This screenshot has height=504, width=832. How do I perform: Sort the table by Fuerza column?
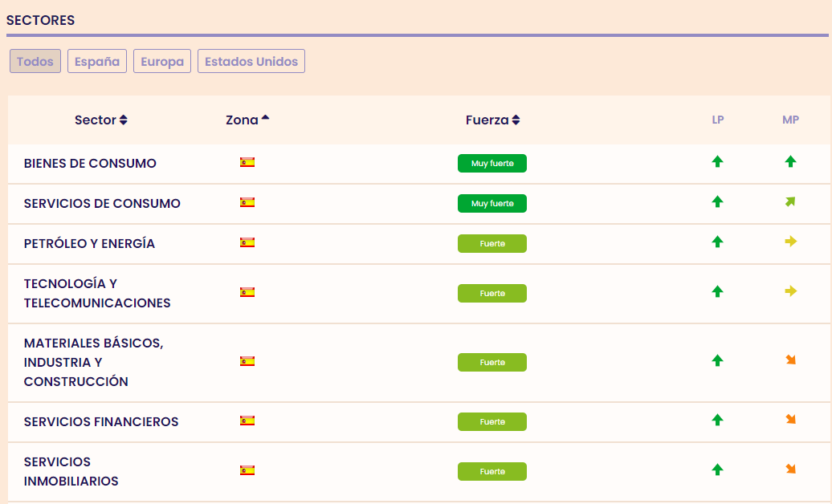point(492,120)
